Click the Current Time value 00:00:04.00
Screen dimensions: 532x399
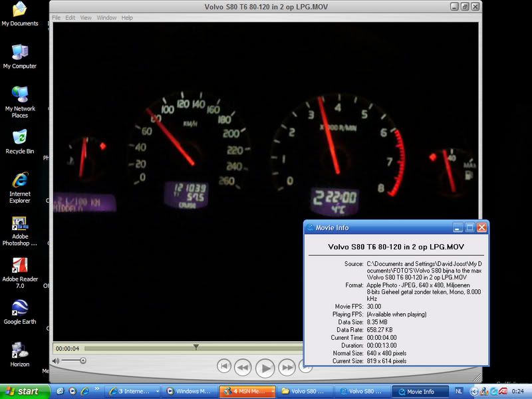click(382, 338)
